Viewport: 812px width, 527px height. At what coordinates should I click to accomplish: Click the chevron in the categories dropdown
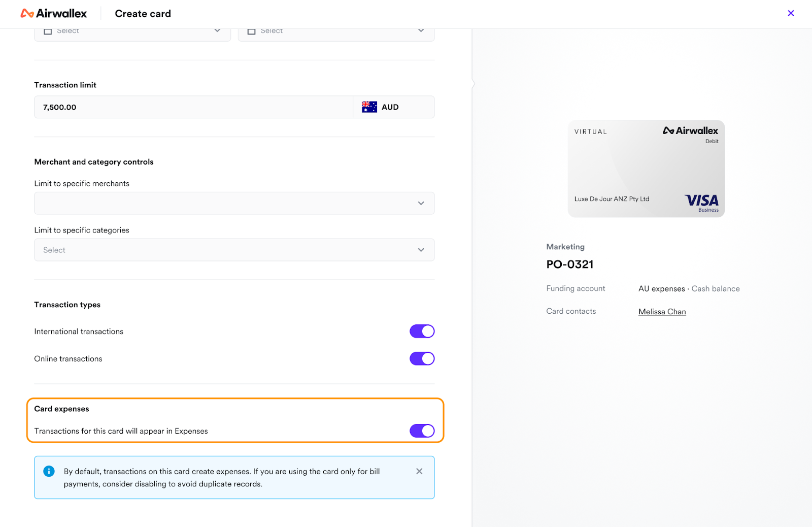coord(421,250)
